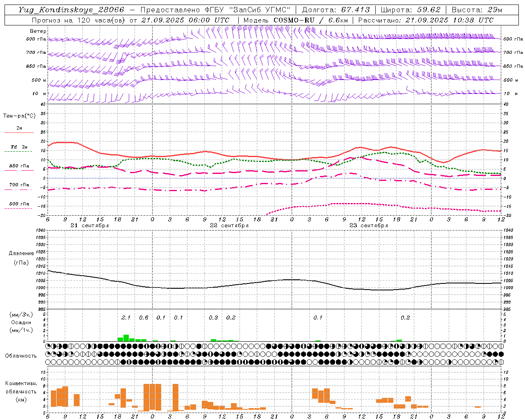
Task: Click the "Ветер" wind panel label
Action: point(38,31)
